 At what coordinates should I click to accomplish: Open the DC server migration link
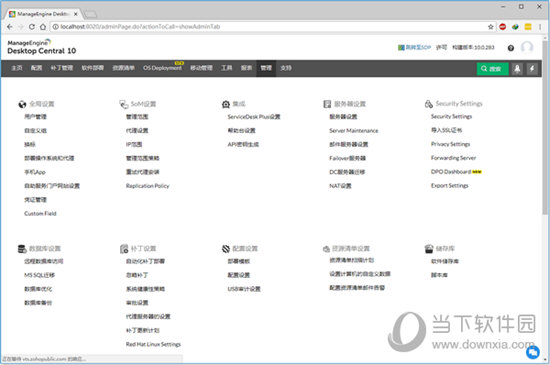click(347, 172)
